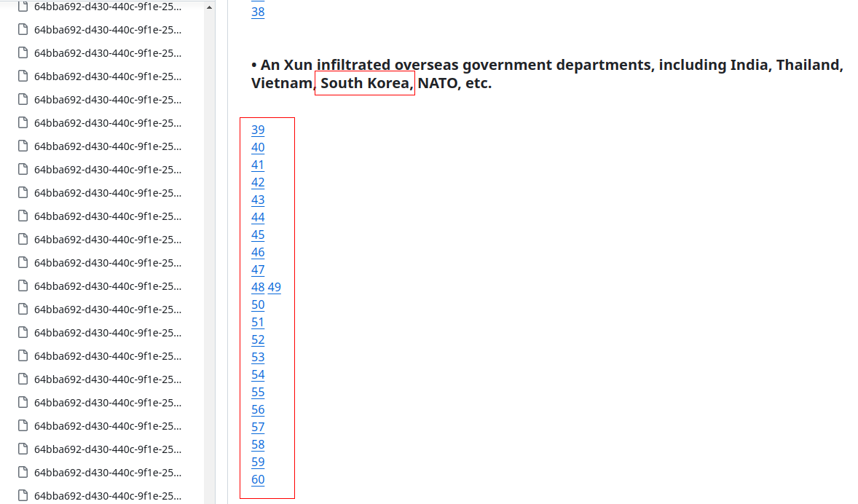
Task: Open link number 38
Action: [258, 12]
